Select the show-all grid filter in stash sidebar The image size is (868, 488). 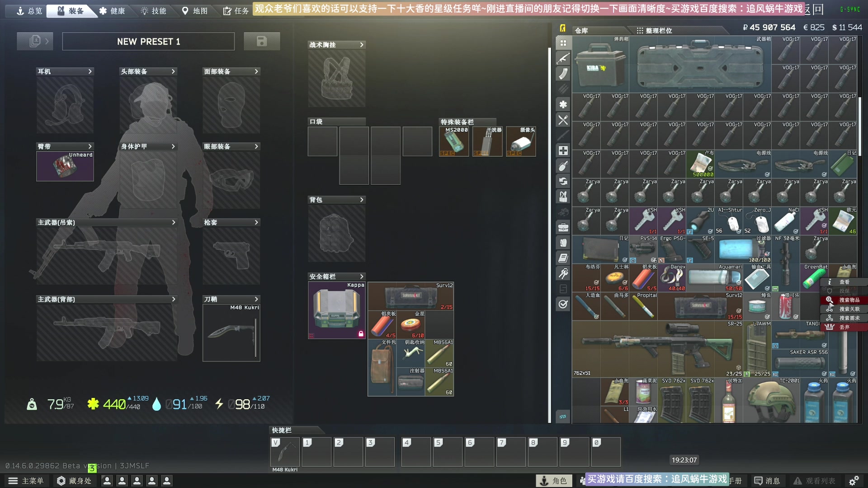click(x=563, y=43)
